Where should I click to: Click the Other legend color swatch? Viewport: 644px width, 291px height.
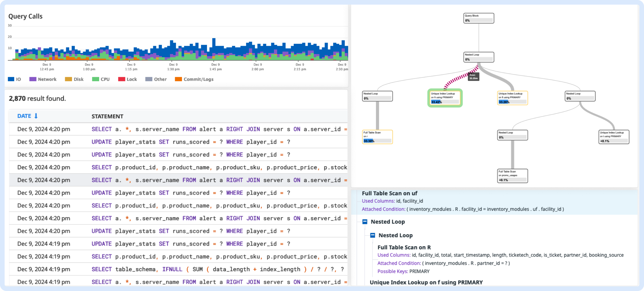pos(149,79)
